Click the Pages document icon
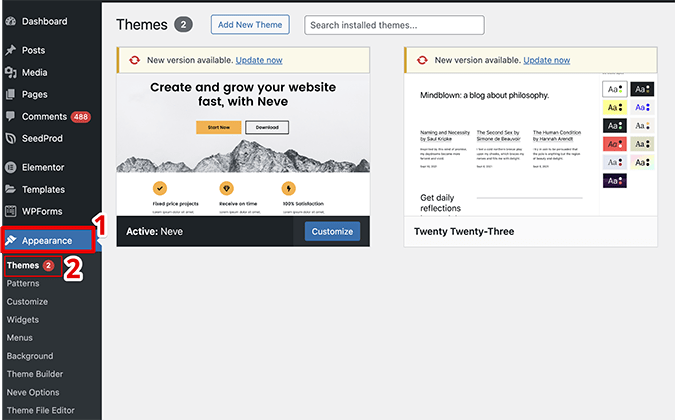 (x=11, y=94)
